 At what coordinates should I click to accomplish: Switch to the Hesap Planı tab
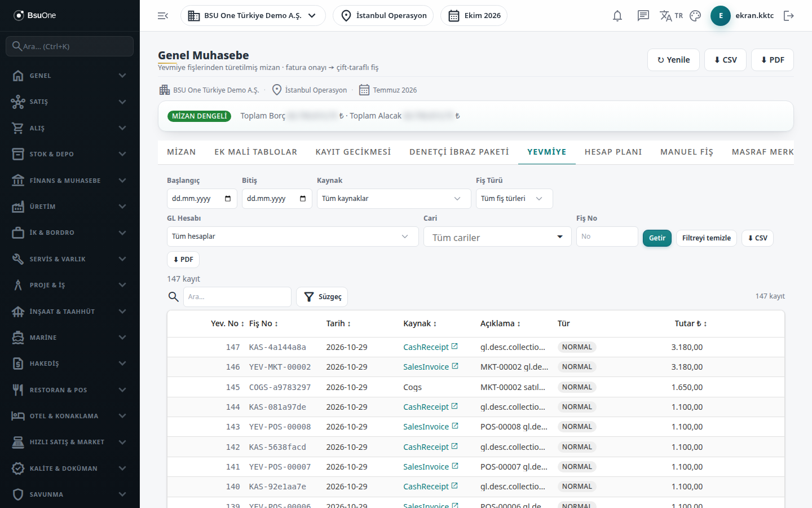pos(614,152)
